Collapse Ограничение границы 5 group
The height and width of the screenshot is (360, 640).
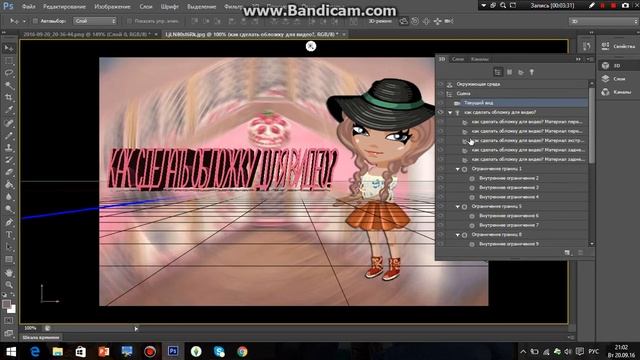pyautogui.click(x=458, y=206)
